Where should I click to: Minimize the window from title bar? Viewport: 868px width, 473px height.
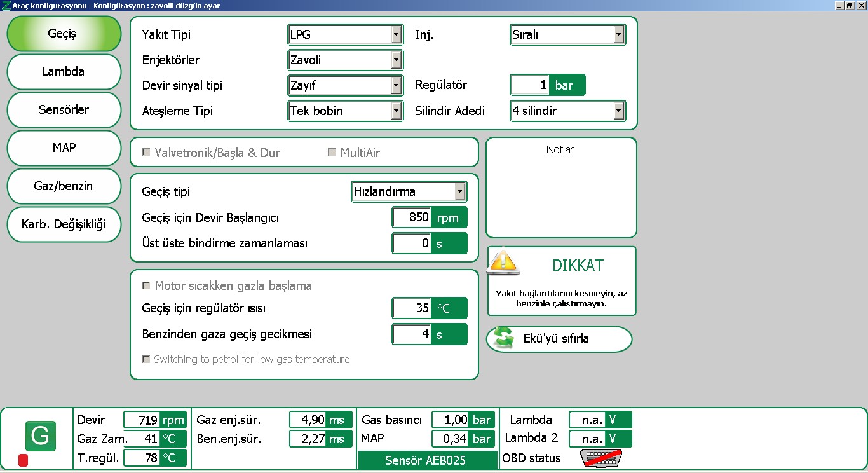840,5
